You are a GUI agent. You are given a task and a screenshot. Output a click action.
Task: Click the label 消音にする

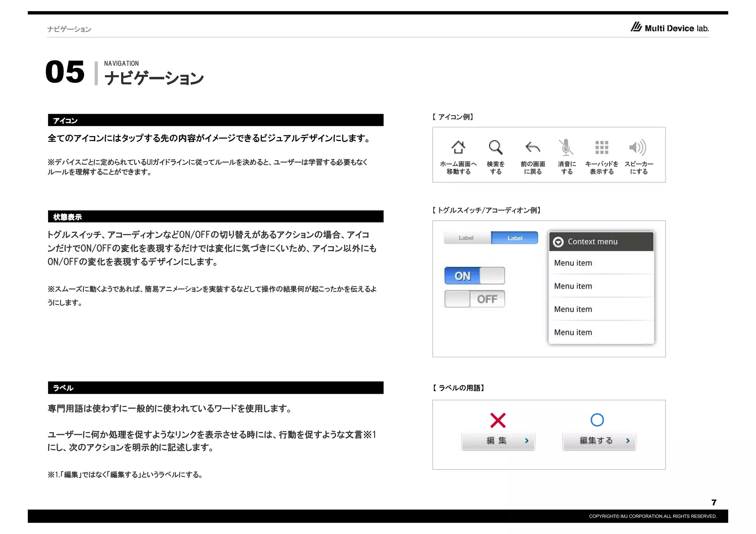pyautogui.click(x=567, y=168)
